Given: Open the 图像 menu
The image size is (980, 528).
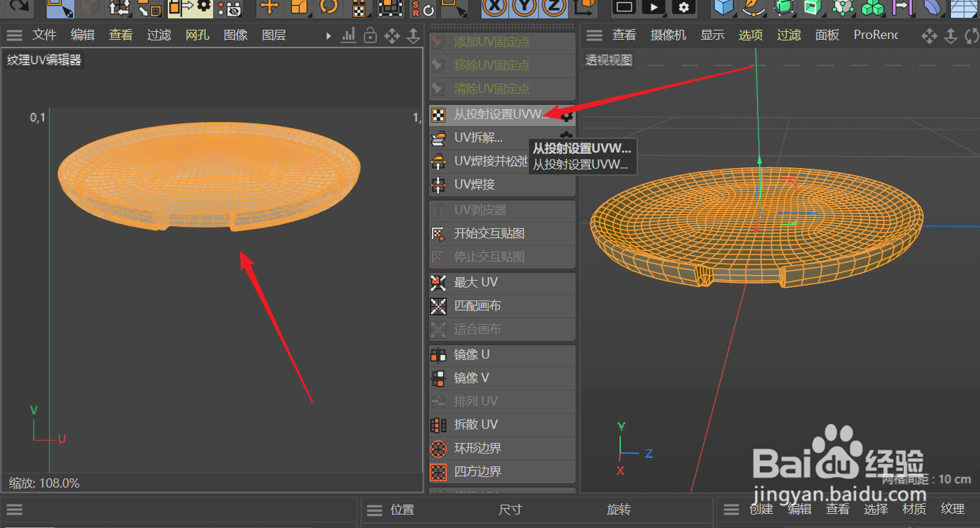Looking at the screenshot, I should 236,35.
